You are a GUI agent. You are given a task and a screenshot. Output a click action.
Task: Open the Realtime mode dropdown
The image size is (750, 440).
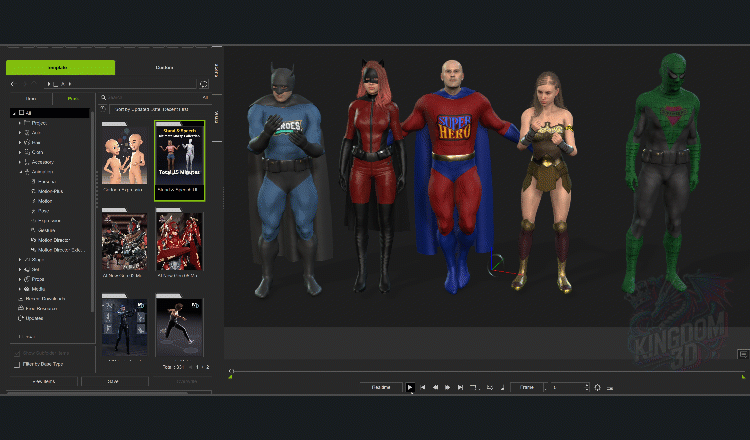[x=380, y=387]
